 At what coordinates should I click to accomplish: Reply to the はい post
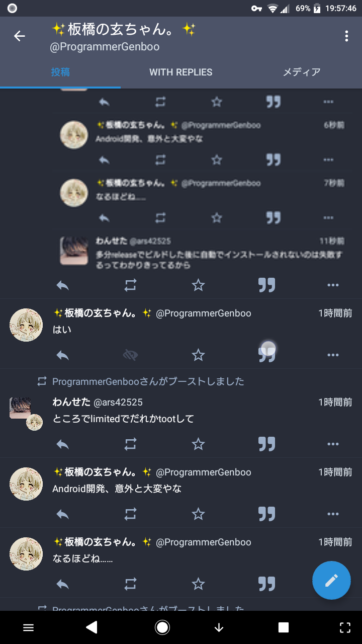tap(62, 355)
